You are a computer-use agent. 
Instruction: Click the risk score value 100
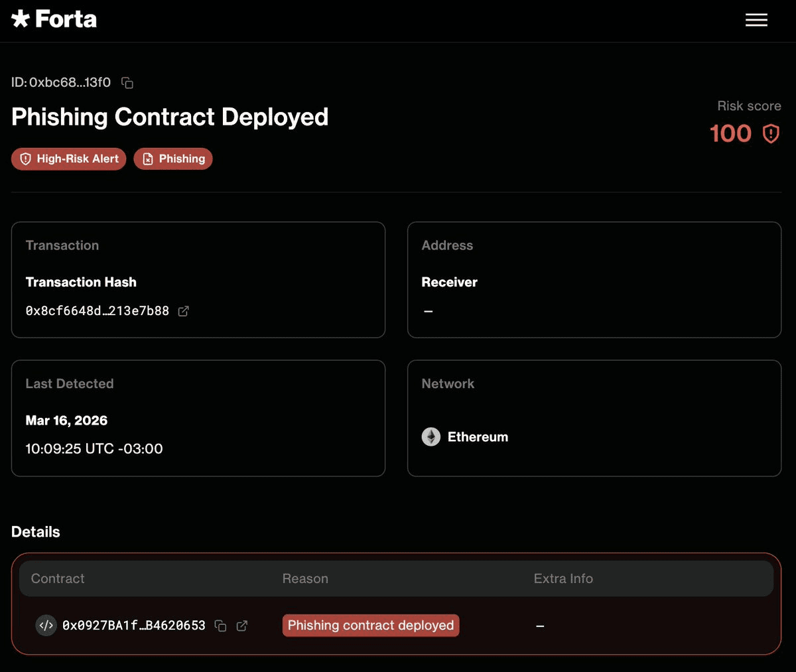coord(730,134)
